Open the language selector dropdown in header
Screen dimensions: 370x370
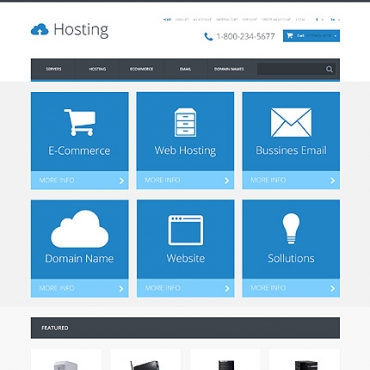[x=335, y=20]
